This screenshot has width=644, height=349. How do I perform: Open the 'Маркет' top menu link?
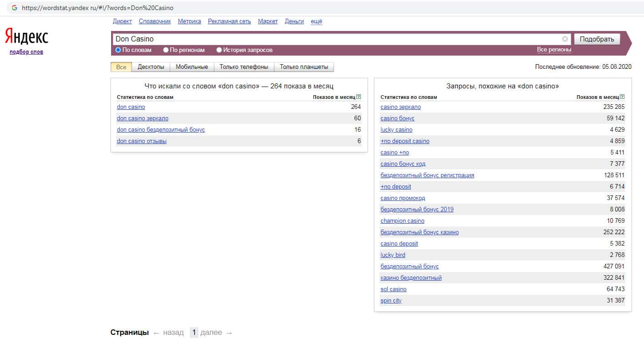click(x=268, y=21)
